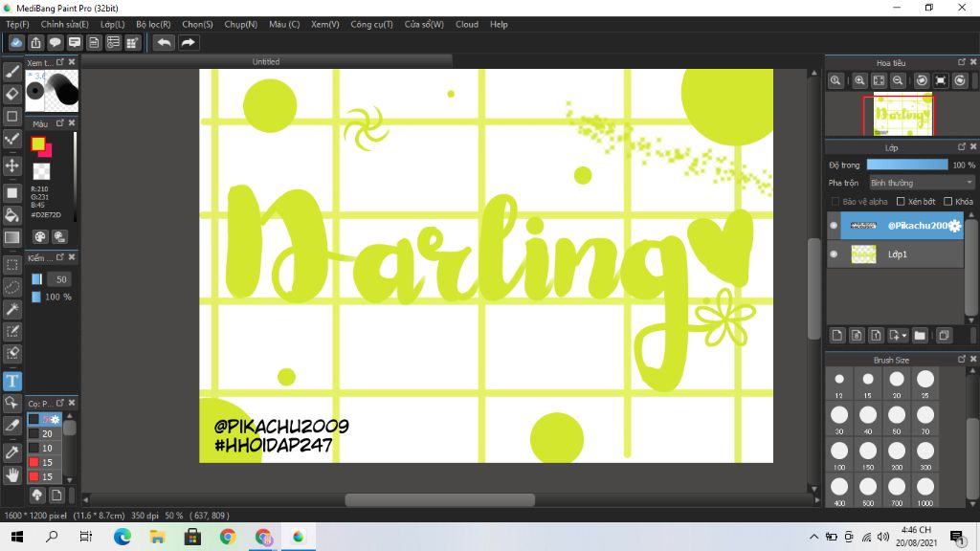The height and width of the screenshot is (551, 980).
Task: Open the Chỉnh sửa(E) menu
Action: pyautogui.click(x=64, y=24)
